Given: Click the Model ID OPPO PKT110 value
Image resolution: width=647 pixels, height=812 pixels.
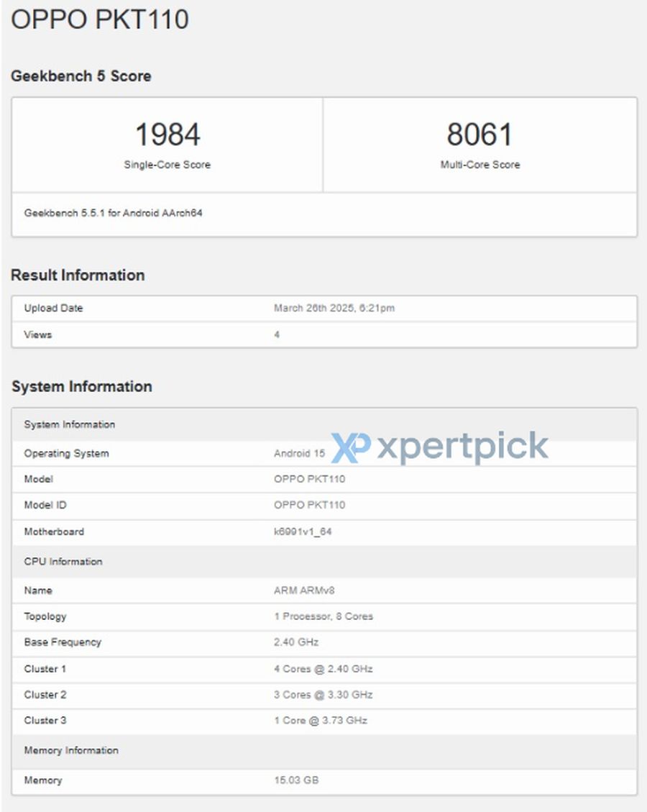Looking at the screenshot, I should (x=310, y=505).
